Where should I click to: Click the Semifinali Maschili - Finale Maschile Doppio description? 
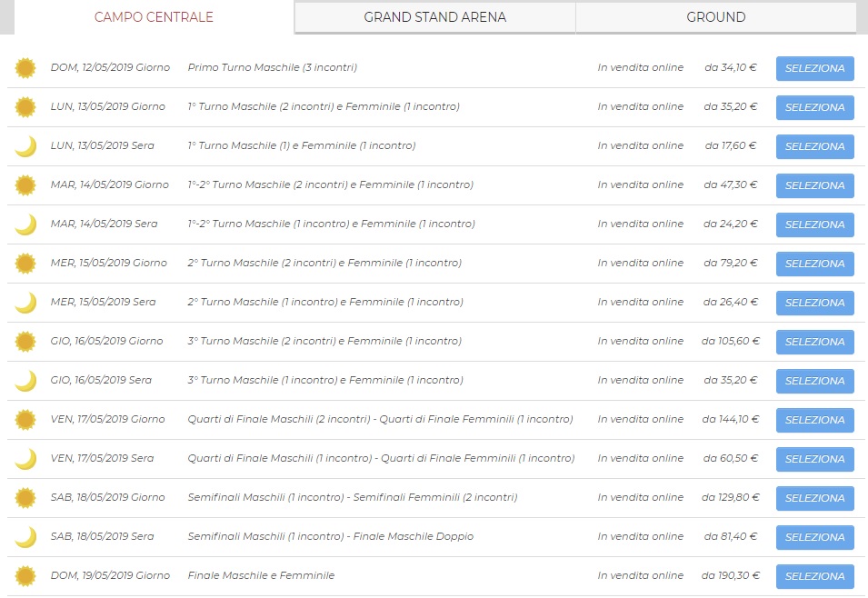click(x=330, y=536)
